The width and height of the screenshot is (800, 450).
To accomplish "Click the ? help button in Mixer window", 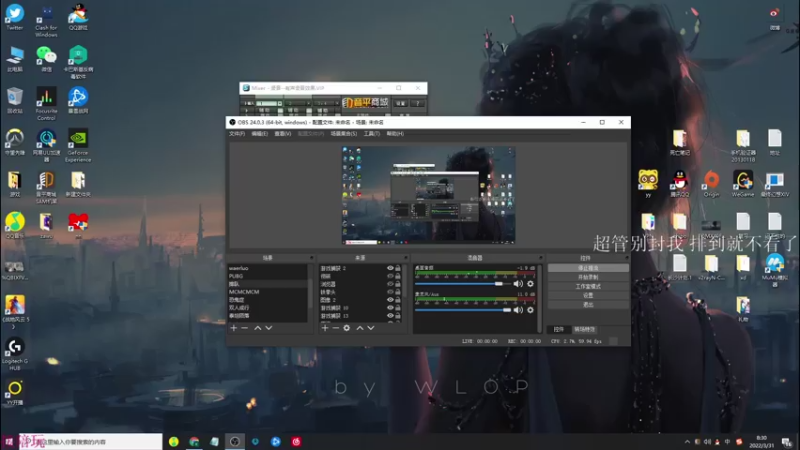I will pyautogui.click(x=417, y=103).
